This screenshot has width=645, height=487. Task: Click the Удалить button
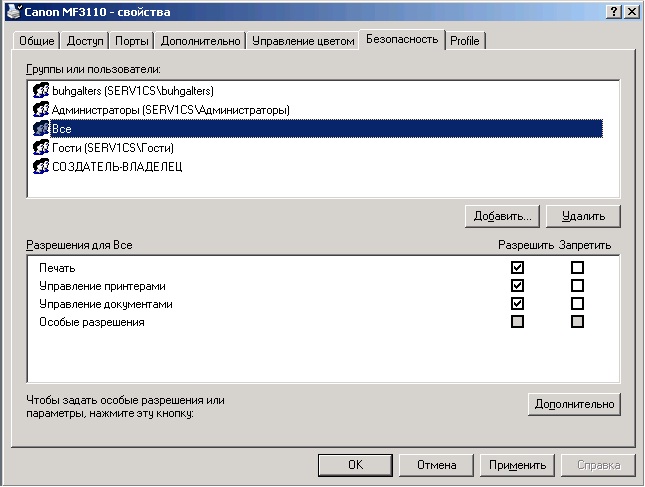(583, 216)
